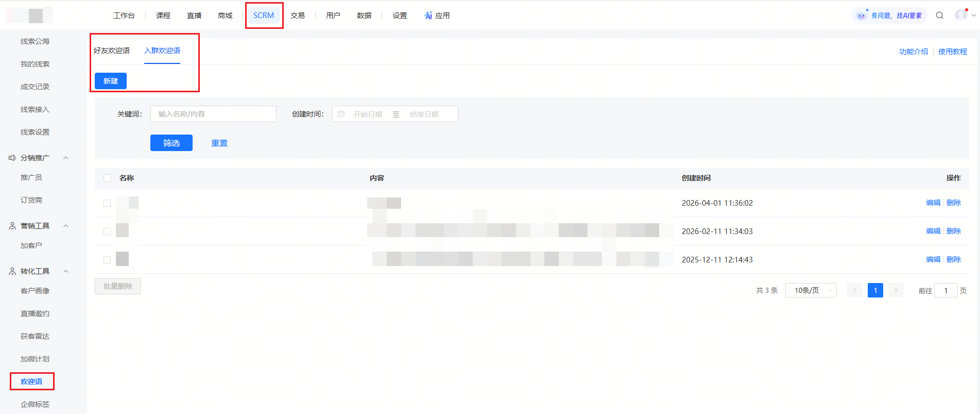Click the 开始日期 start date field
Image resolution: width=980 pixels, height=414 pixels.
coord(368,114)
